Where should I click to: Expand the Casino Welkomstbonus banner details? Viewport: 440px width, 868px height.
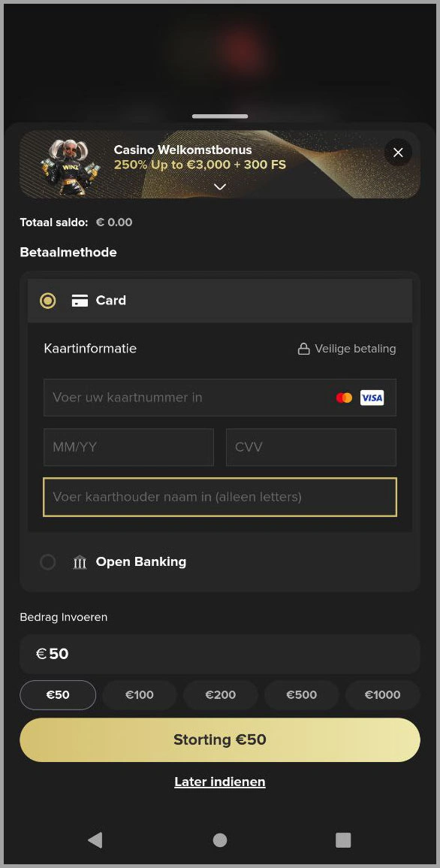coord(219,186)
